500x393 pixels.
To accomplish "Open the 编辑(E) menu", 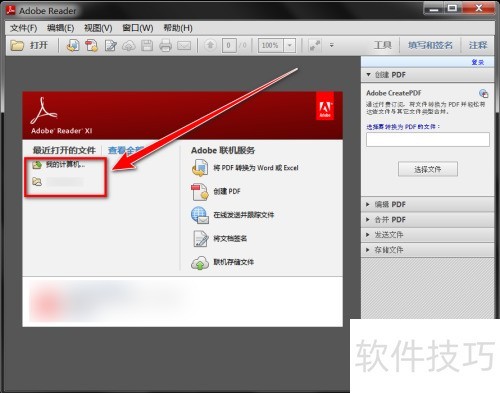I will [x=60, y=28].
